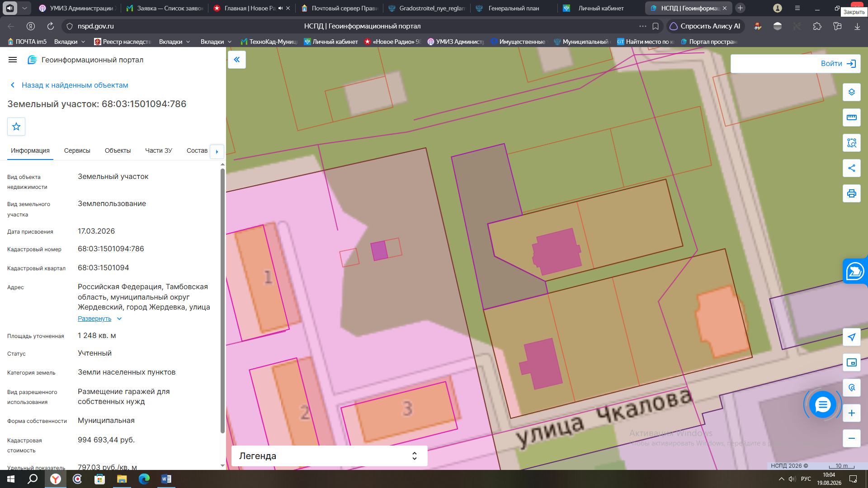Collapse the side panel with double chevron

(x=237, y=60)
